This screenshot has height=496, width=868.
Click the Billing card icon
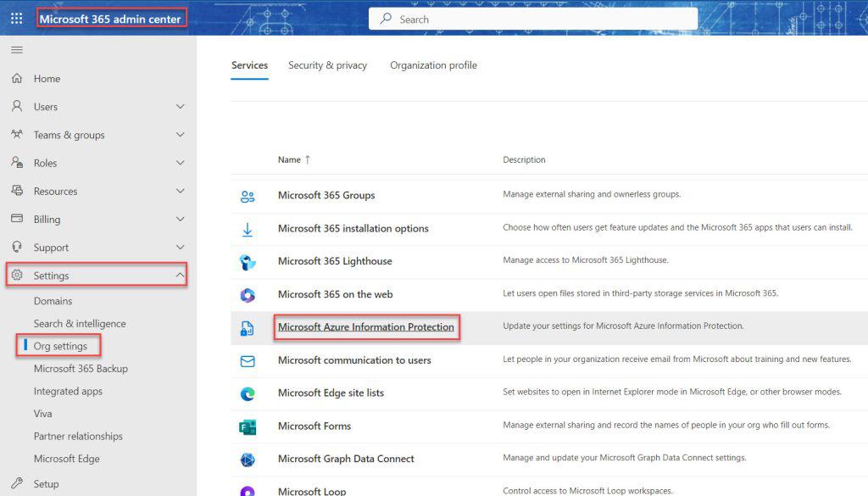pos(17,219)
